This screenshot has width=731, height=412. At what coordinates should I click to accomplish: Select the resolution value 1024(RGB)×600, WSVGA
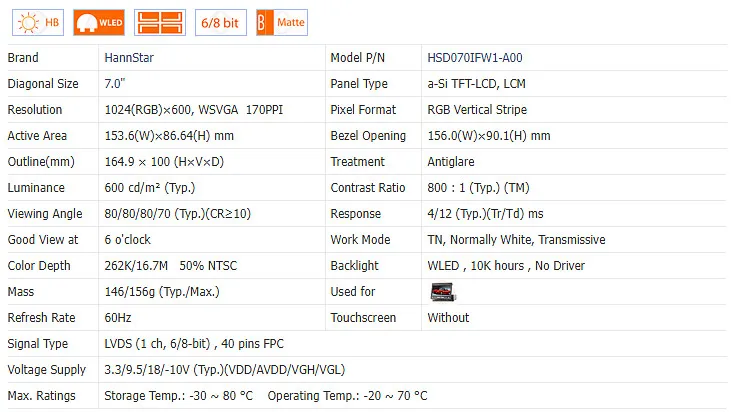[x=171, y=110]
